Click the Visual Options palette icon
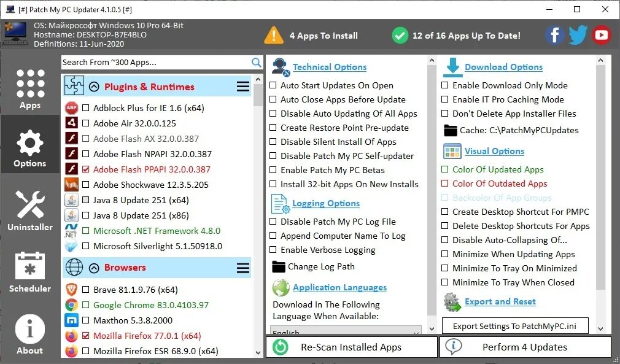Image resolution: width=620 pixels, height=364 pixels. click(x=452, y=152)
